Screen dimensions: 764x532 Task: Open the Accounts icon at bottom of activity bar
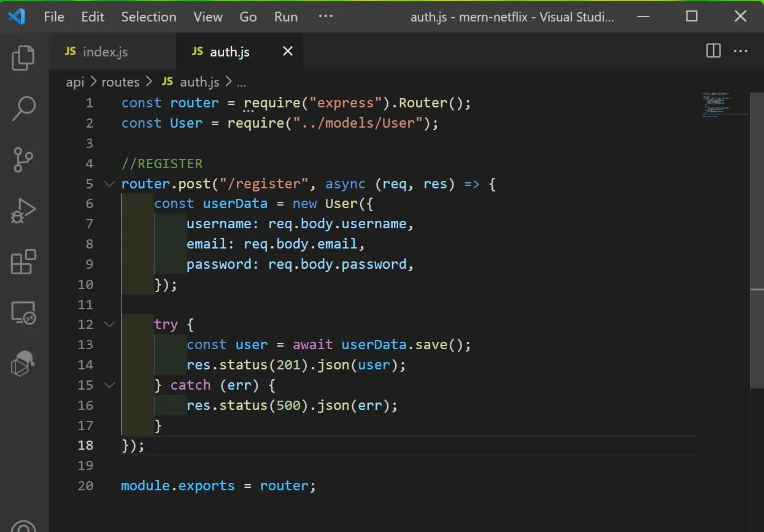[x=23, y=526]
